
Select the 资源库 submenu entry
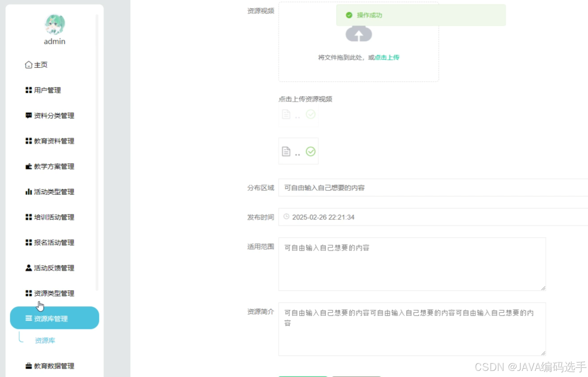(45, 340)
